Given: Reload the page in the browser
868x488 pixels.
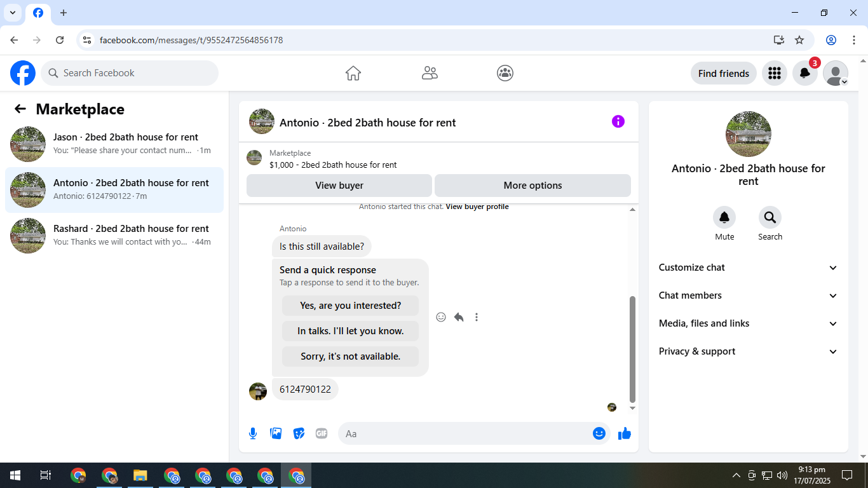Looking at the screenshot, I should (60, 40).
